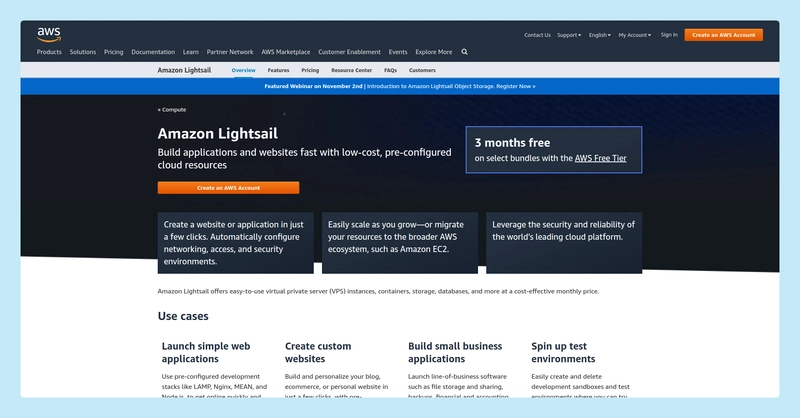Viewport: 800px width, 418px height.
Task: Click Amazon Lightsail title in sub-navigation
Action: (184, 70)
